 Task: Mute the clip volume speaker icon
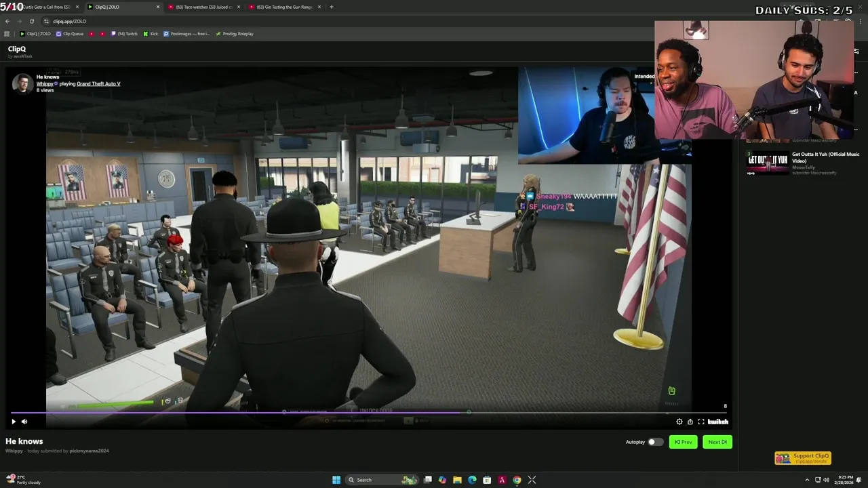24,422
